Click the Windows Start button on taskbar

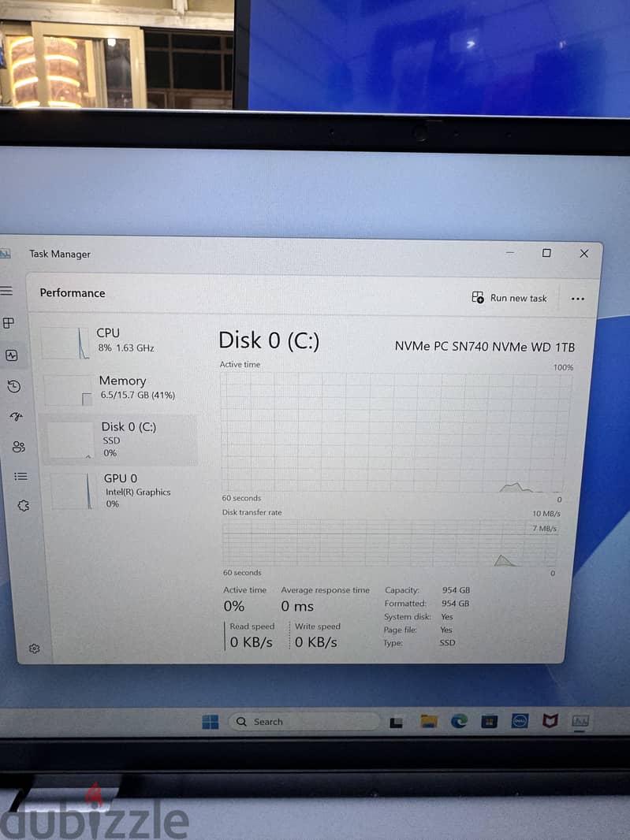pyautogui.click(x=211, y=722)
